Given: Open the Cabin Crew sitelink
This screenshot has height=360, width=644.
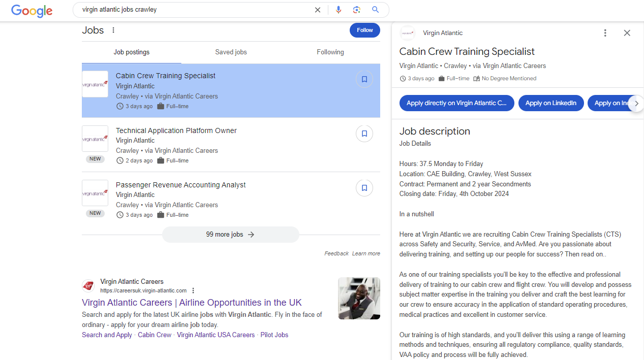Looking at the screenshot, I should [x=155, y=335].
